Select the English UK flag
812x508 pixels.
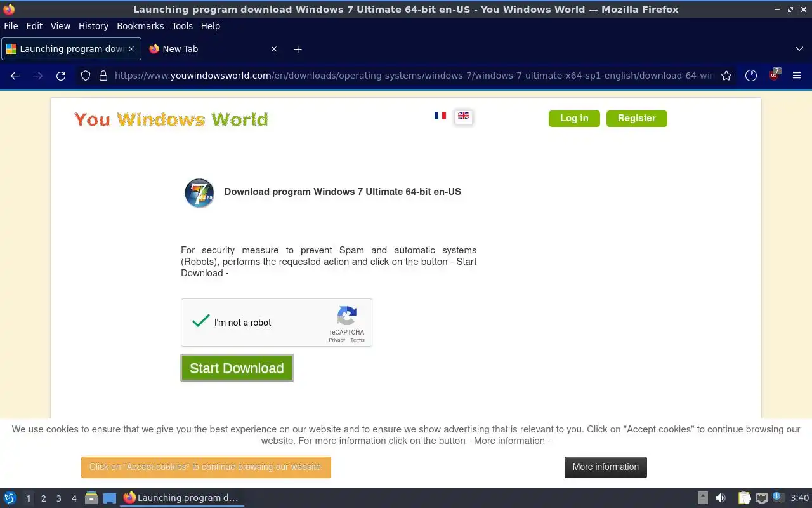464,116
